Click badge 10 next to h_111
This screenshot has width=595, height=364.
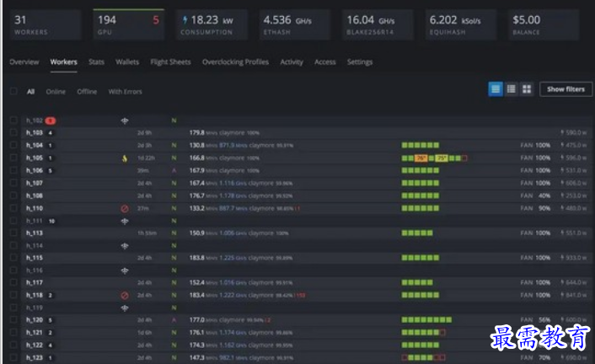tap(51, 221)
